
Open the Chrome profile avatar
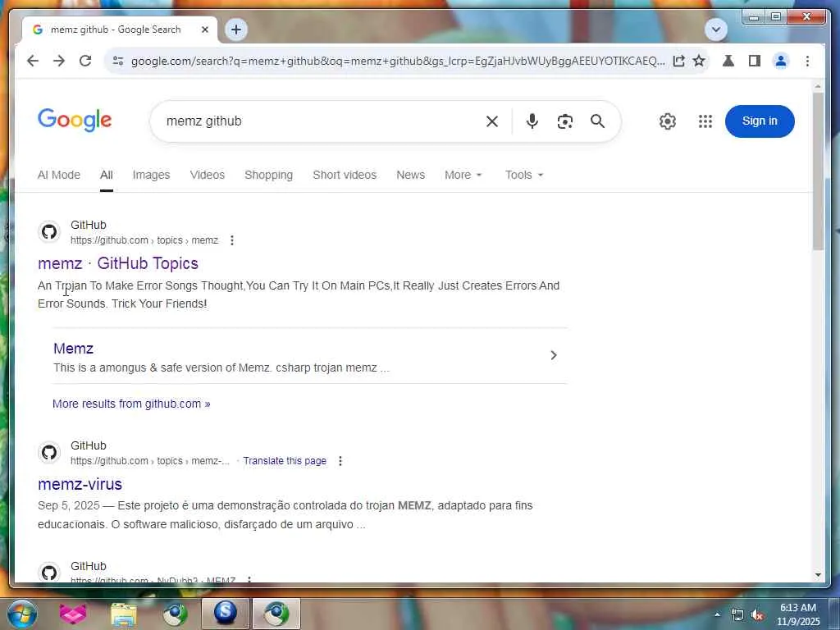pos(781,61)
